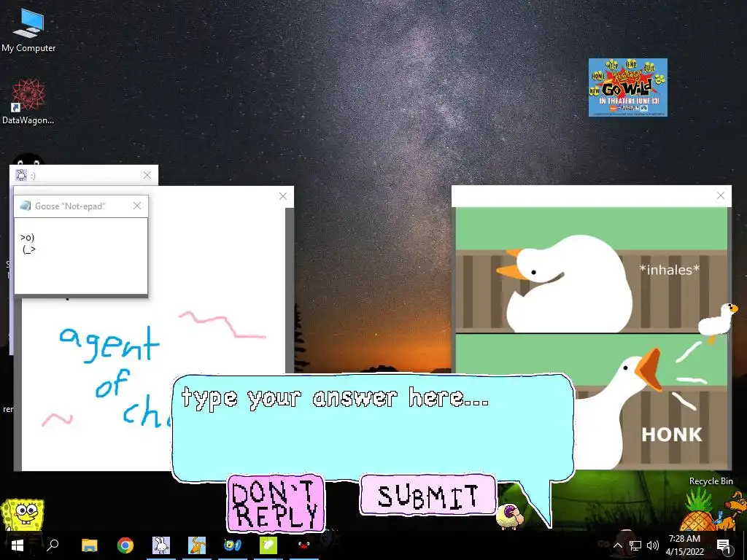Click the orange giraffe app in the taskbar
The image size is (747, 560).
197,545
